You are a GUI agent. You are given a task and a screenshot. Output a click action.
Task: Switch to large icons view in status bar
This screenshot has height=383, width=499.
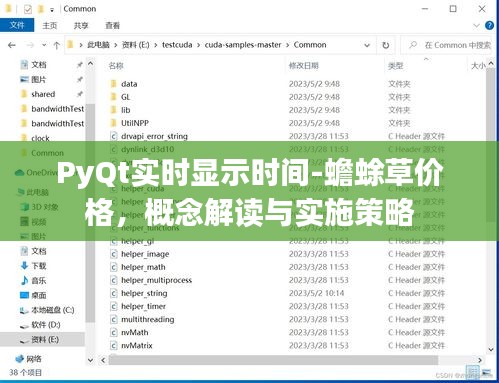(486, 372)
